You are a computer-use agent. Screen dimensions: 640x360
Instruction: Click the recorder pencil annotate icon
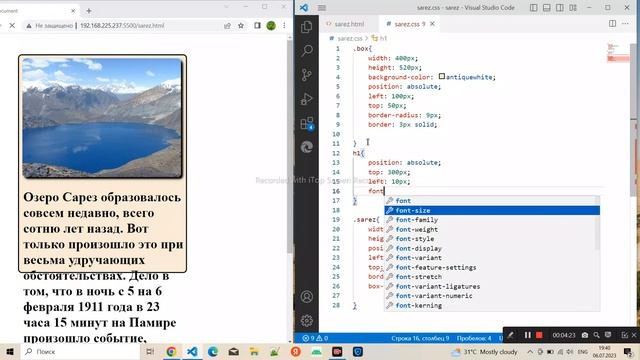point(511,335)
